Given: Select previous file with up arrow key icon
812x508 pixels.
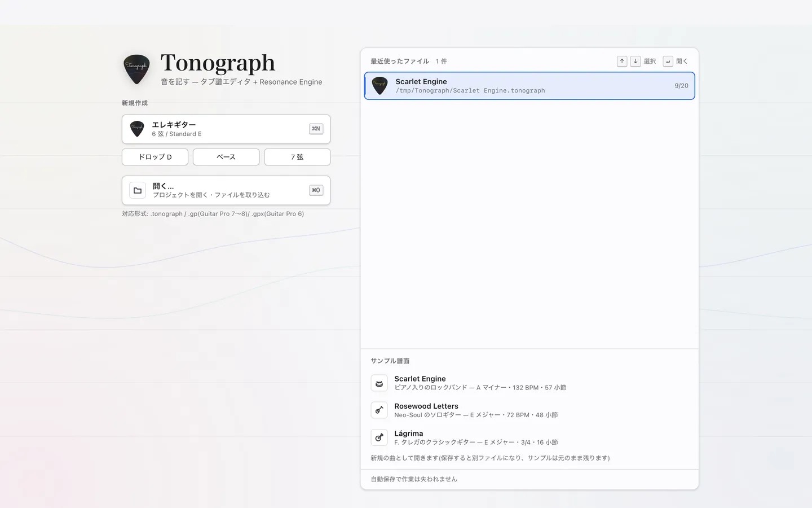Looking at the screenshot, I should [622, 61].
